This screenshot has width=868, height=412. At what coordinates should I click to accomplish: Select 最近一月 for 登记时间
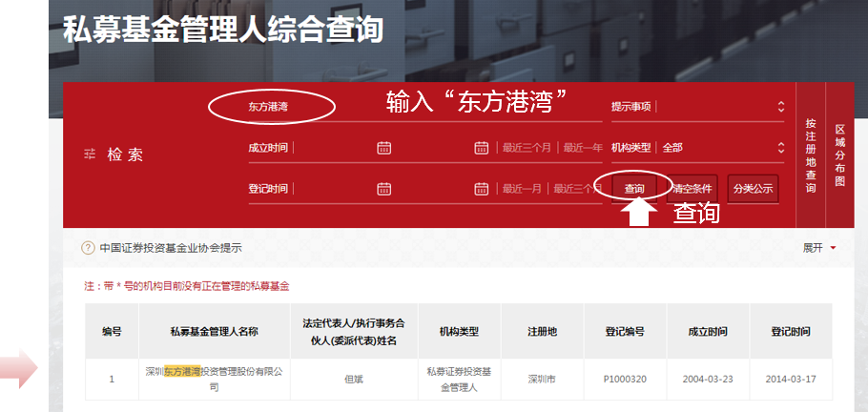[x=522, y=189]
